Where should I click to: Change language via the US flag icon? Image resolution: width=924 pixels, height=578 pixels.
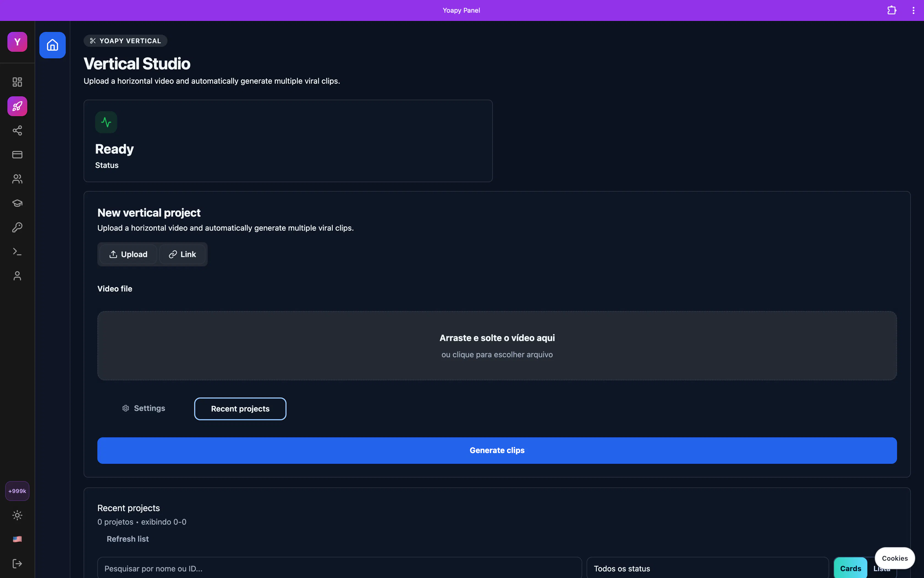[x=17, y=539]
